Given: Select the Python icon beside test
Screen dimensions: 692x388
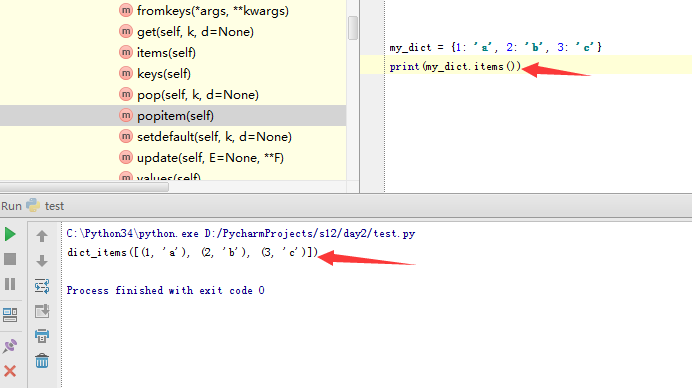Looking at the screenshot, I should pyautogui.click(x=33, y=205).
